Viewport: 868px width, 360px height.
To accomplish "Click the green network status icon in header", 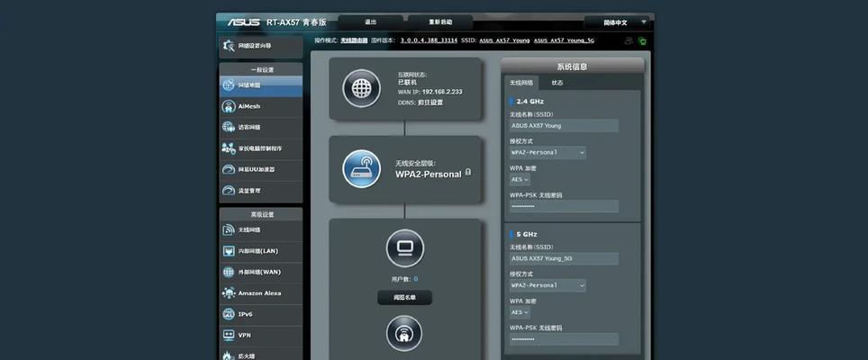I will point(642,40).
